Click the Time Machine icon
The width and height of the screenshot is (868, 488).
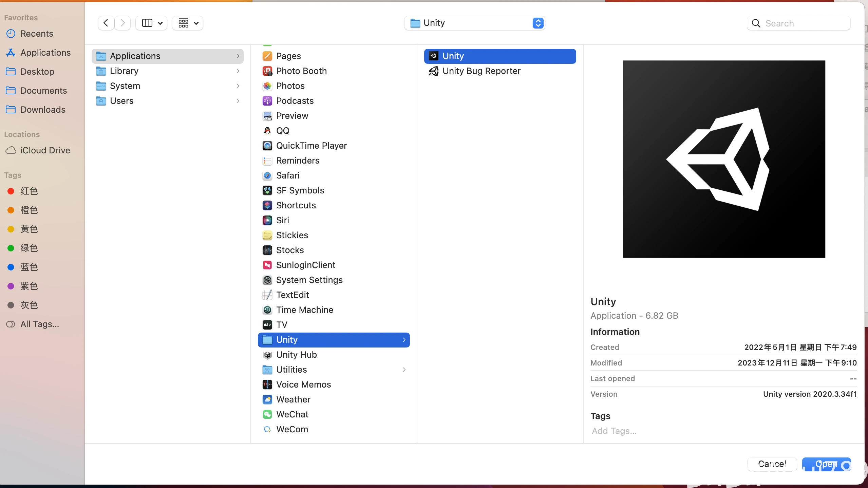click(x=267, y=310)
